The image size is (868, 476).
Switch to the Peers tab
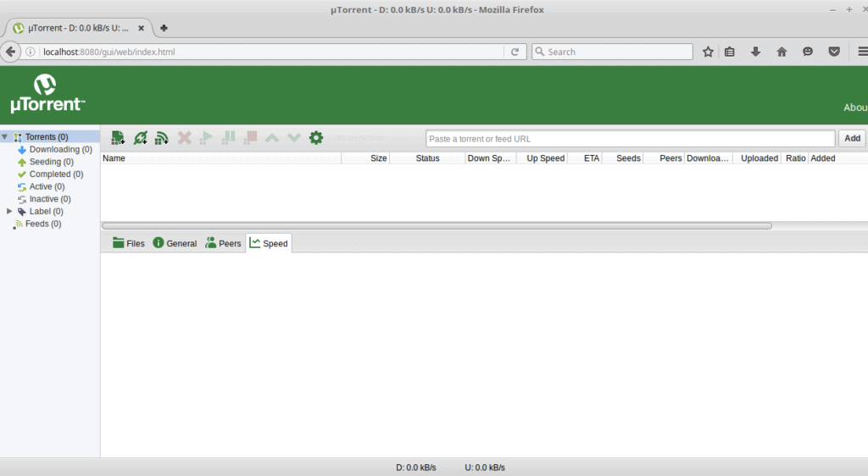(x=223, y=243)
